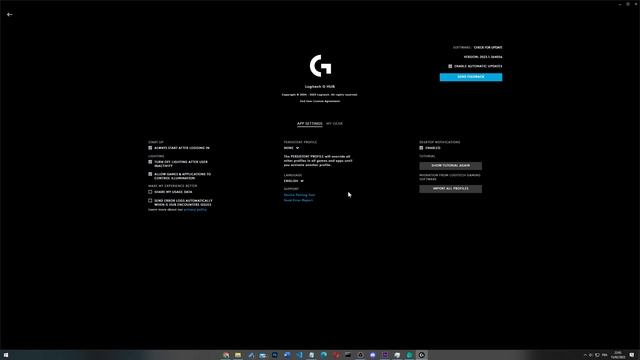Open the Device Pairing Tool link
The image size is (640, 360).
(x=299, y=195)
